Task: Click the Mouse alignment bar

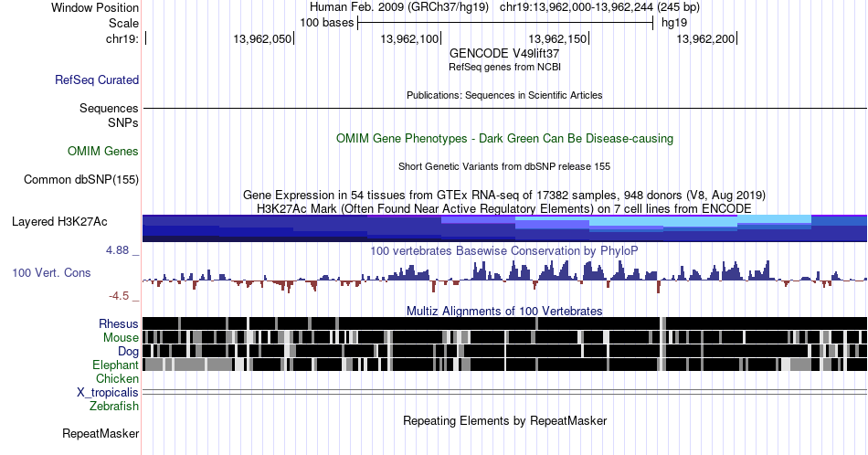Action: pyautogui.click(x=504, y=337)
